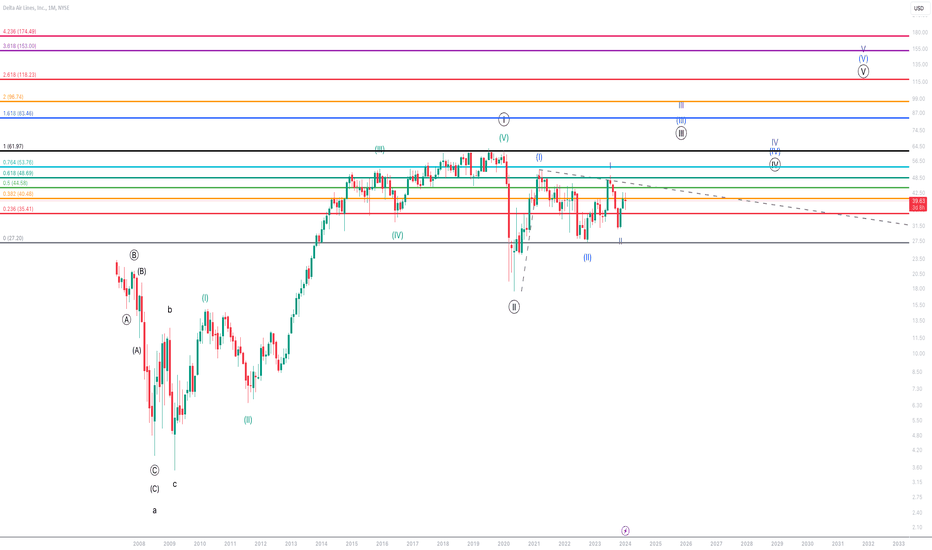
Task: Select the 3.618 (153.00) Fibonacci label
Action: click(x=20, y=46)
